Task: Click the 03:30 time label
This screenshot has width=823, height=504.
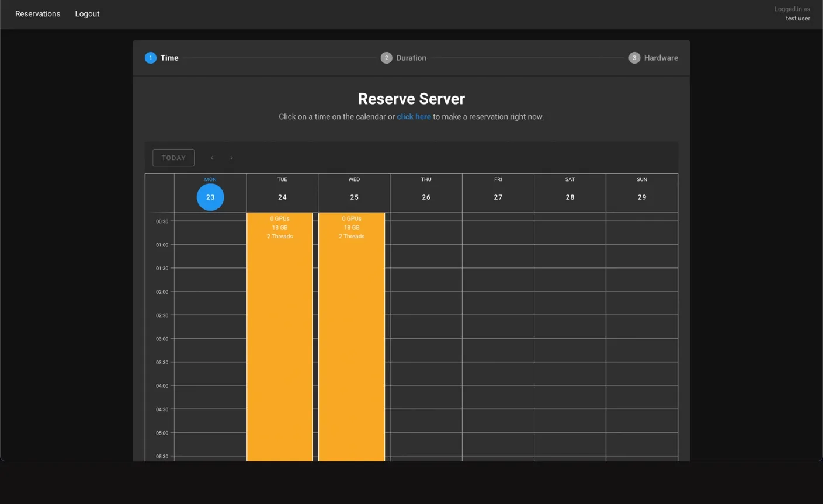Action: pos(162,363)
